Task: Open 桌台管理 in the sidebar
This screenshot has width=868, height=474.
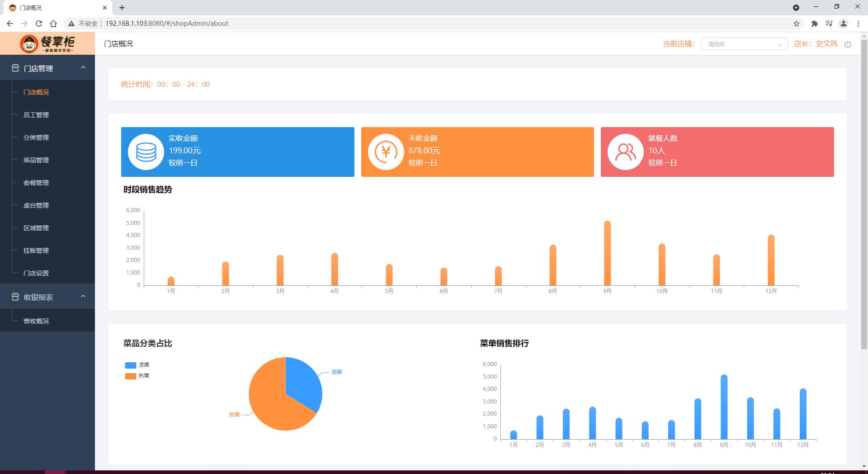Action: 36,205
